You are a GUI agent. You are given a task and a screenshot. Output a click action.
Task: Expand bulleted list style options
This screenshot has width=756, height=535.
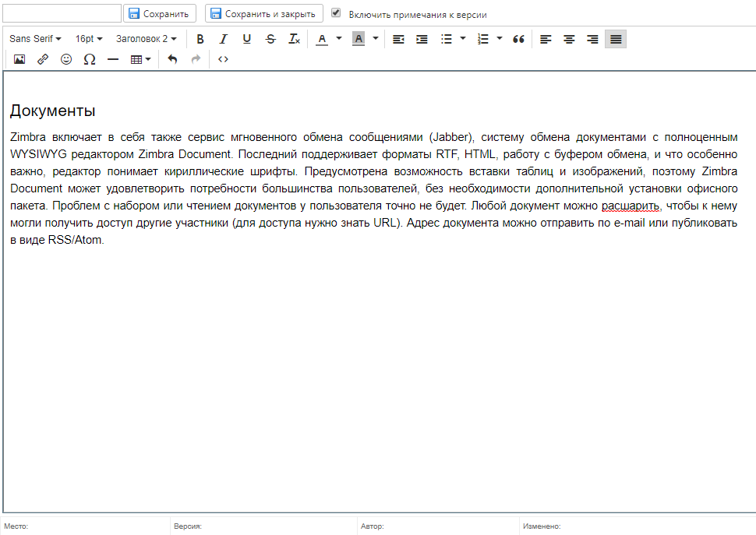point(463,38)
